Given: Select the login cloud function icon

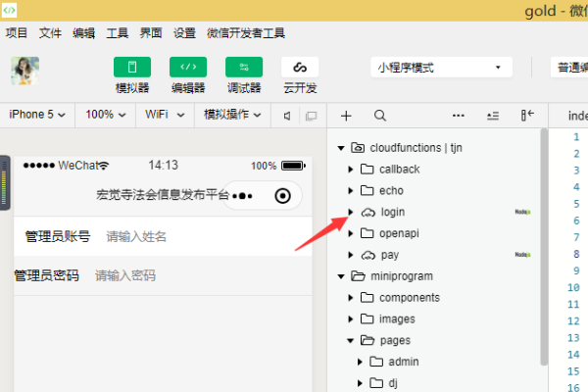Looking at the screenshot, I should click(x=367, y=213).
